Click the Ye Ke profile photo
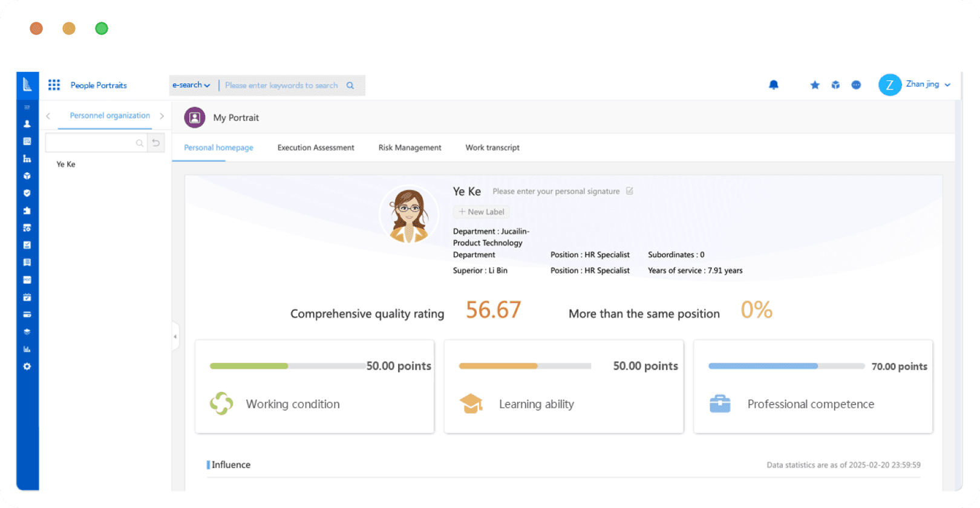 [x=409, y=214]
